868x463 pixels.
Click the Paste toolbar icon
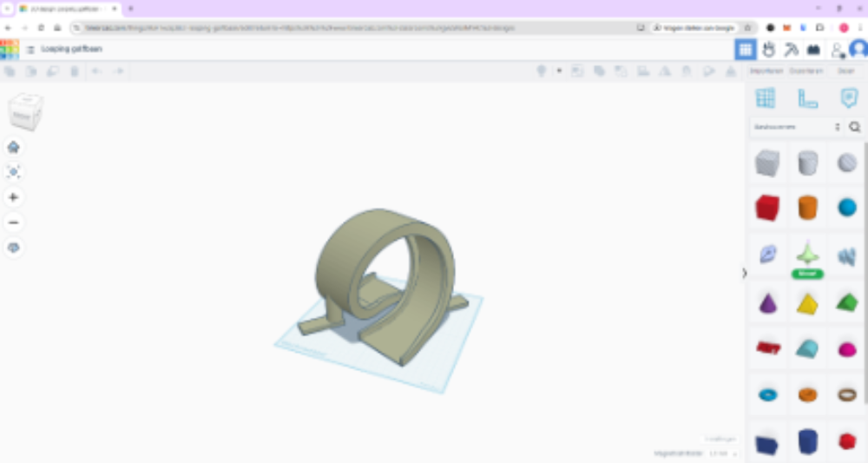[x=31, y=71]
